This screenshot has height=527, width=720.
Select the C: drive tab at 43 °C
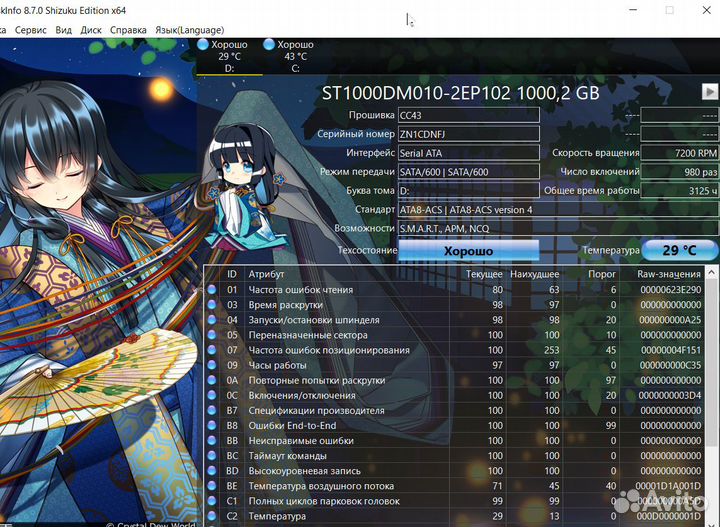pyautogui.click(x=295, y=56)
